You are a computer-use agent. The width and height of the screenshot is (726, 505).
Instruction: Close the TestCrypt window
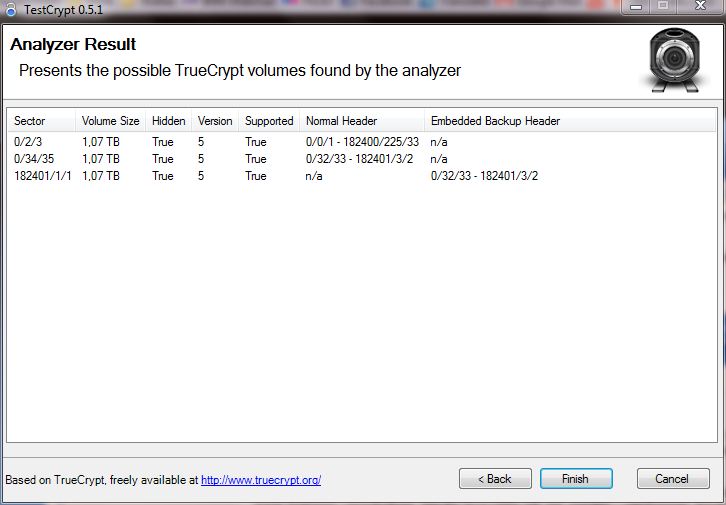[700, 7]
